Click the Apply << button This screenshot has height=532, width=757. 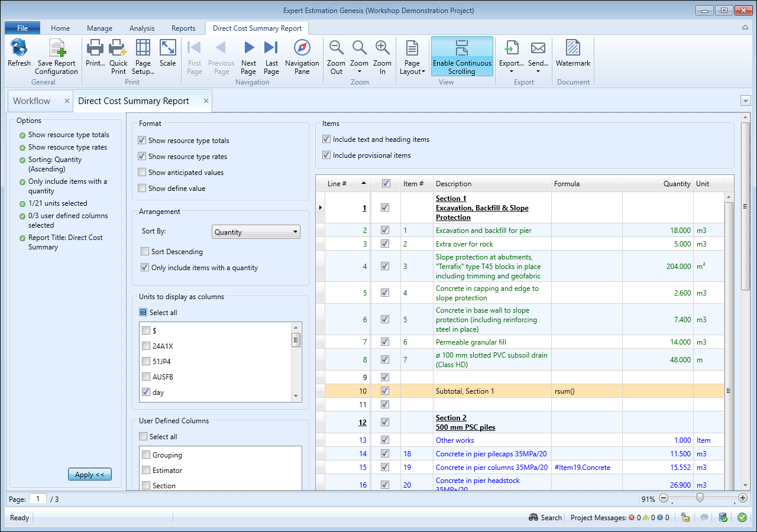[90, 475]
